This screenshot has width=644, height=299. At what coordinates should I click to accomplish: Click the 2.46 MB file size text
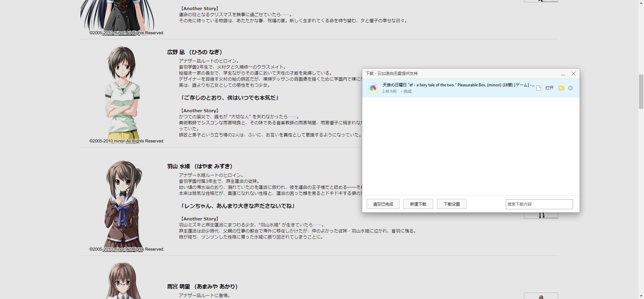pos(389,91)
